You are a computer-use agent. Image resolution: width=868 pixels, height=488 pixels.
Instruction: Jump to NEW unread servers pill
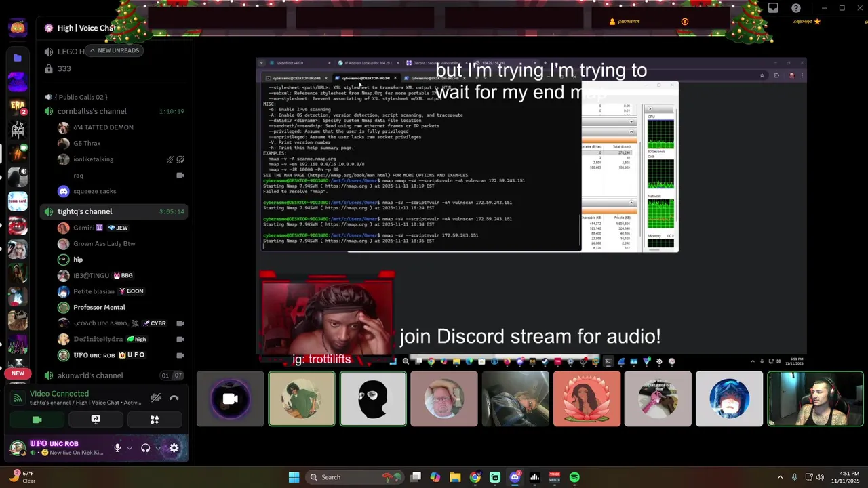click(x=18, y=373)
